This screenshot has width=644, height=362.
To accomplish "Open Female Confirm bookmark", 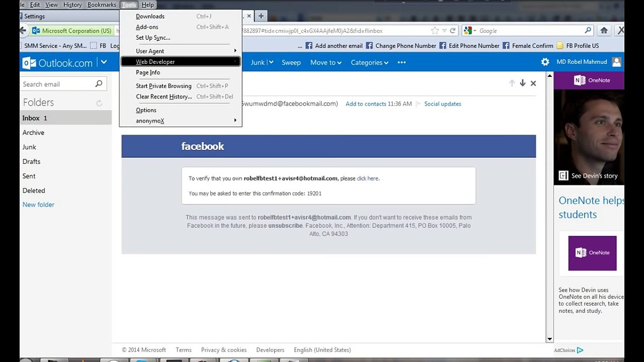I will [528, 46].
